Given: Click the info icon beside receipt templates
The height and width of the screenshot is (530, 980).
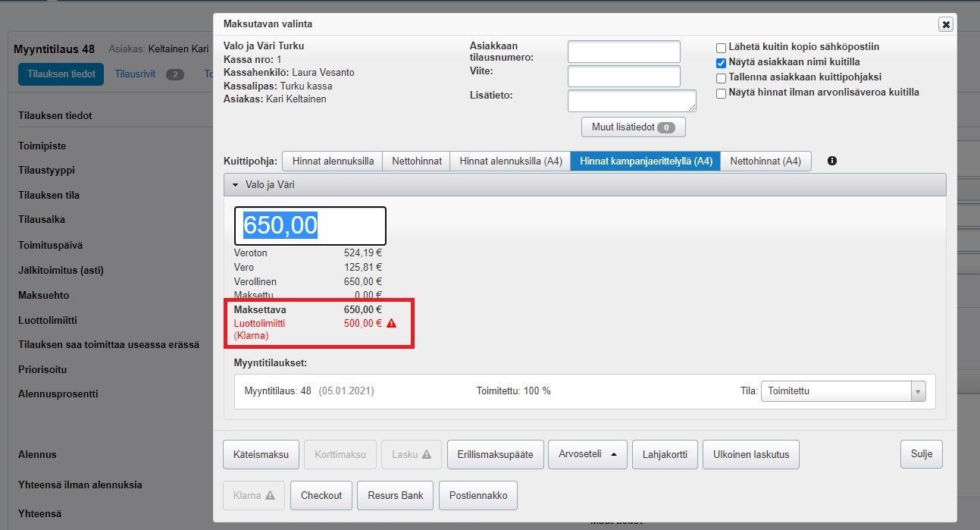Looking at the screenshot, I should point(832,161).
